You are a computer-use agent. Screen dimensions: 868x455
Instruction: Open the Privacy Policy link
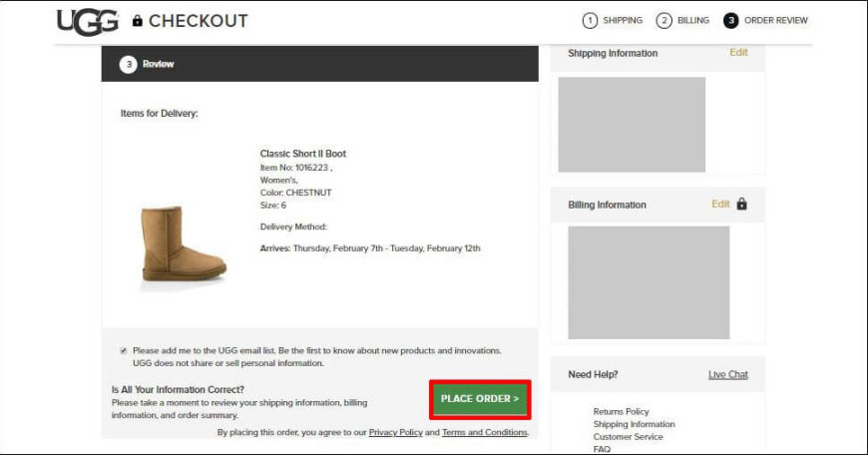pos(395,432)
